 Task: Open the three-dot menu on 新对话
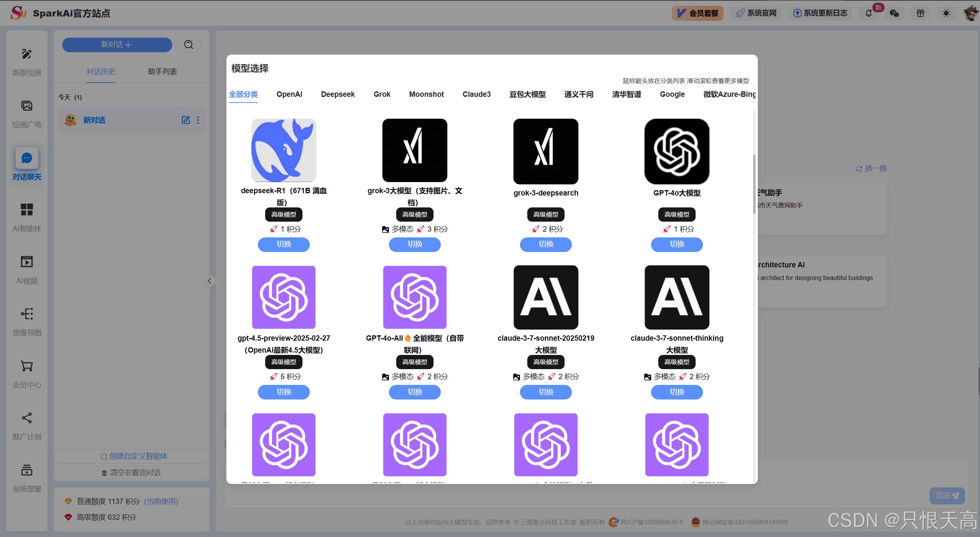point(198,120)
